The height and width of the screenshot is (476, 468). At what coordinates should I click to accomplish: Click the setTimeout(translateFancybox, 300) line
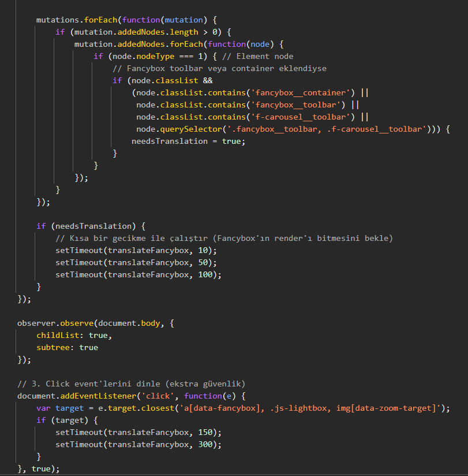(x=138, y=445)
